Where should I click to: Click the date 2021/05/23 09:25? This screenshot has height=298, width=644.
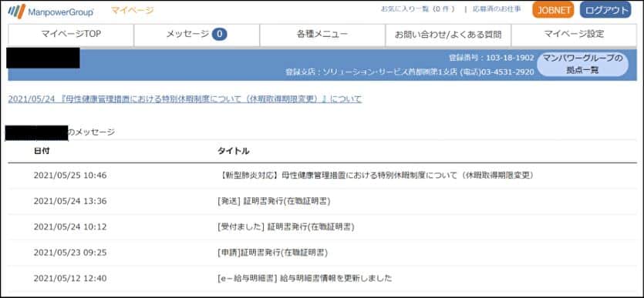tap(70, 253)
